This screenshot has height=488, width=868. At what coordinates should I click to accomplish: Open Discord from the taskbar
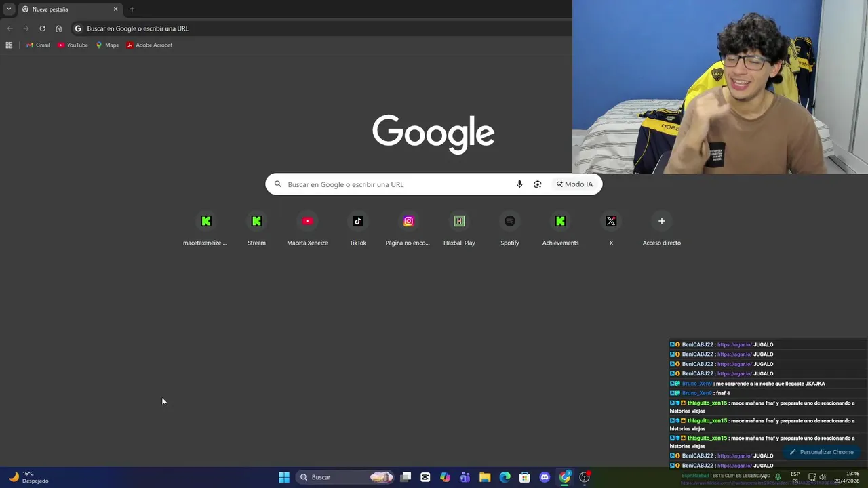545,477
